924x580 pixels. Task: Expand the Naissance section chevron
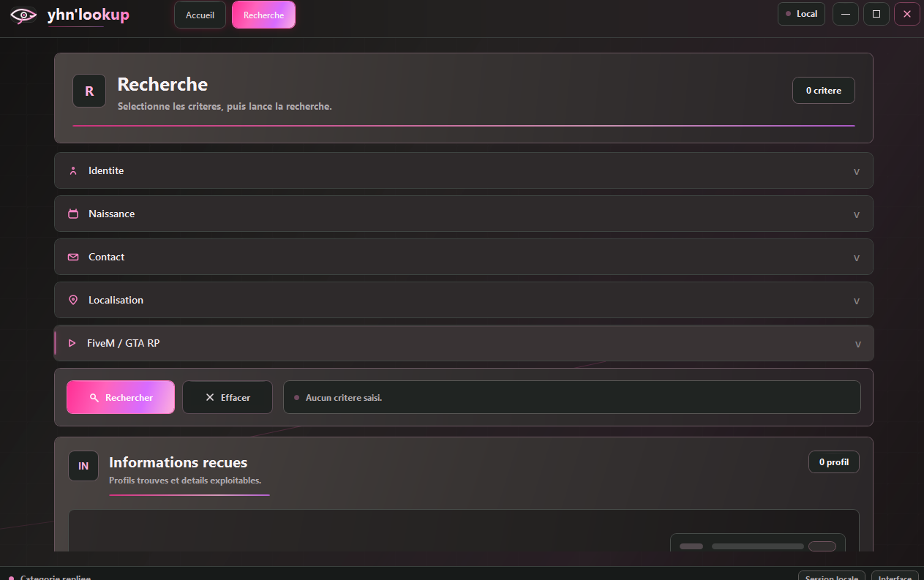tap(857, 215)
